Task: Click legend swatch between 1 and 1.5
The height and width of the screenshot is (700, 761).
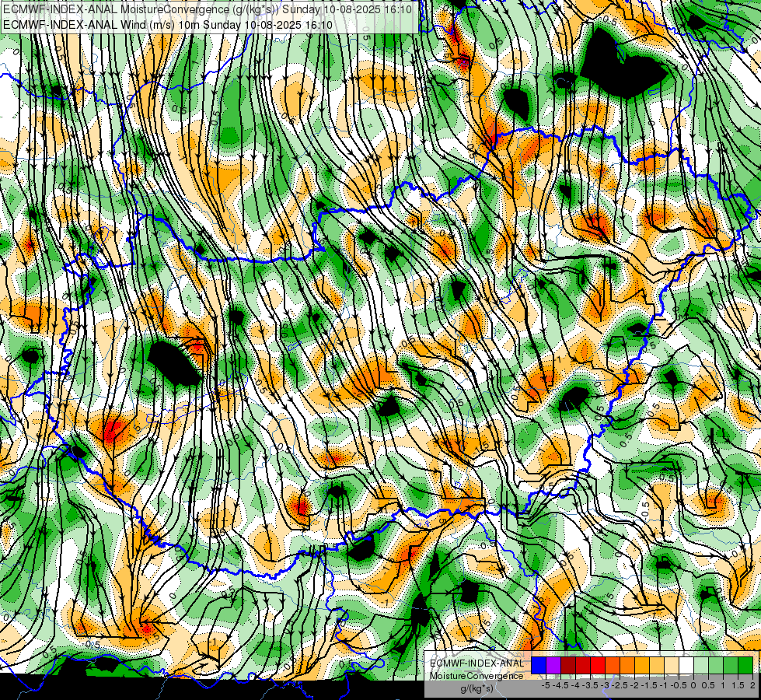Action: click(x=731, y=665)
